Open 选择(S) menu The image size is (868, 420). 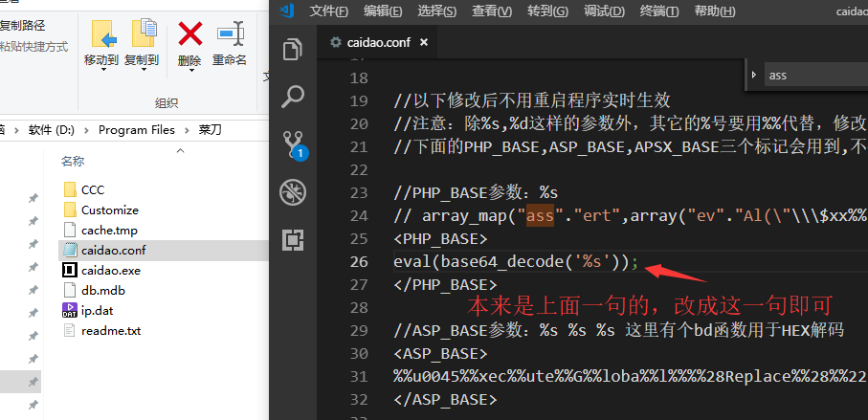(x=437, y=11)
